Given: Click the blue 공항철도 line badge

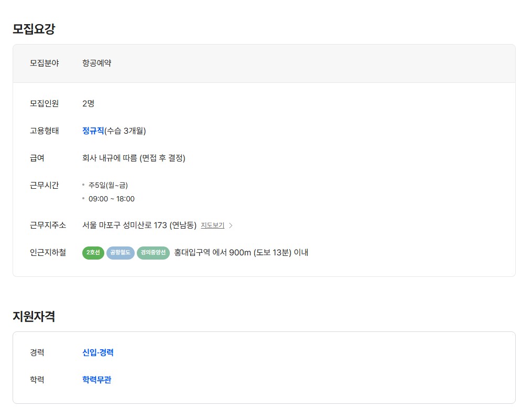Looking at the screenshot, I should (x=121, y=253).
